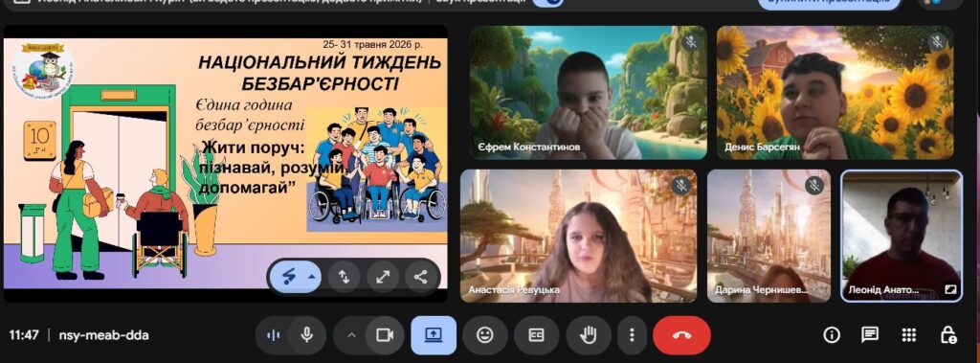Screen dimensions: 980x363
Task: Click the slide text Єдина година безбар'єрності
Action: click(x=250, y=115)
